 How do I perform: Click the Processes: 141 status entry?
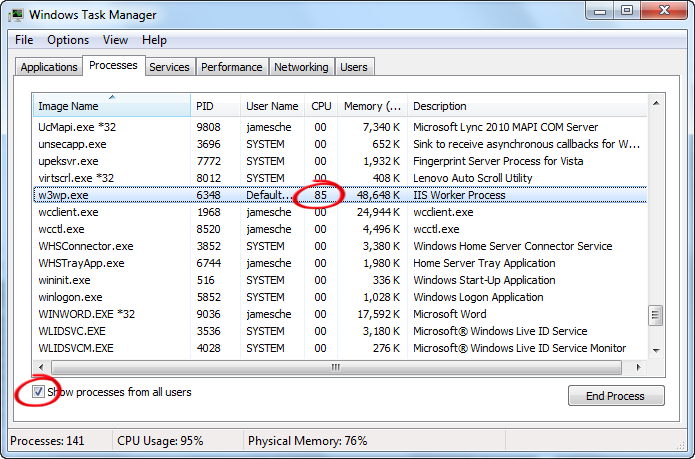[x=47, y=441]
